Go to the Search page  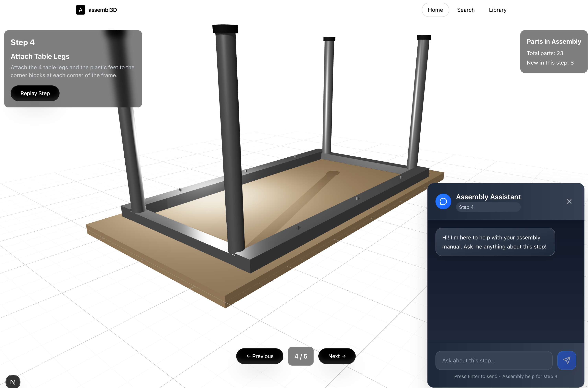tap(466, 10)
